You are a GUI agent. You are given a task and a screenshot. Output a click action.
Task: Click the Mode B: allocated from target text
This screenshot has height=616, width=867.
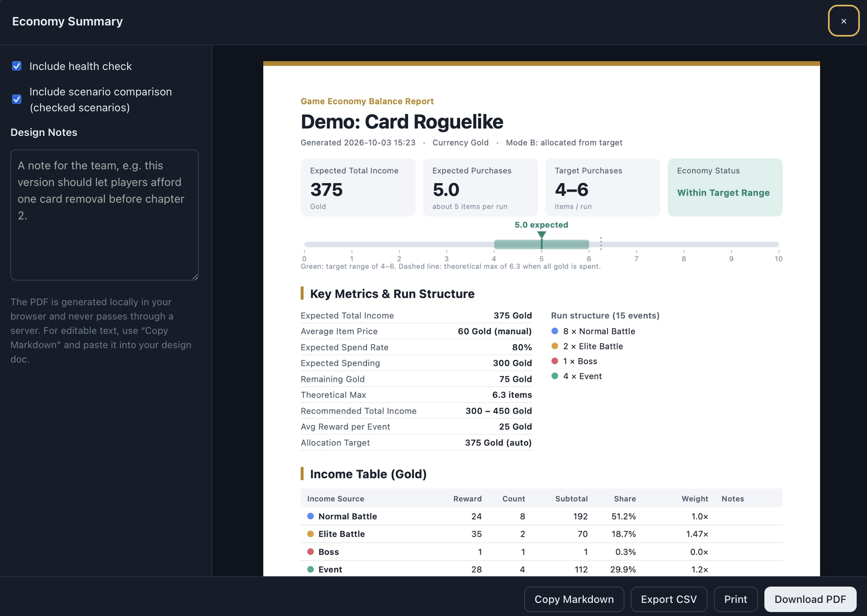[x=564, y=143]
